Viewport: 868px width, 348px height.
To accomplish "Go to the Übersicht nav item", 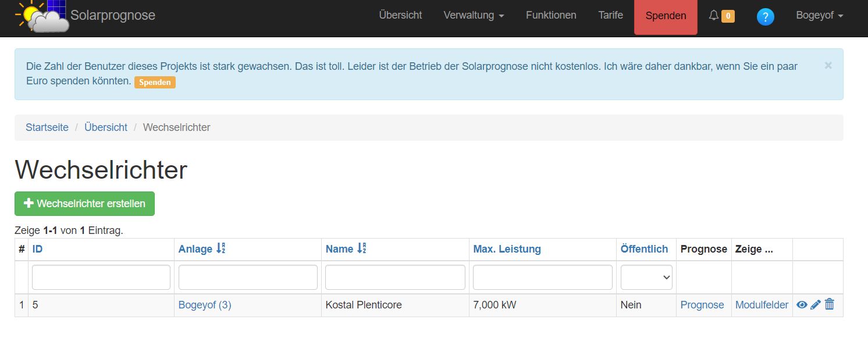I will click(400, 16).
